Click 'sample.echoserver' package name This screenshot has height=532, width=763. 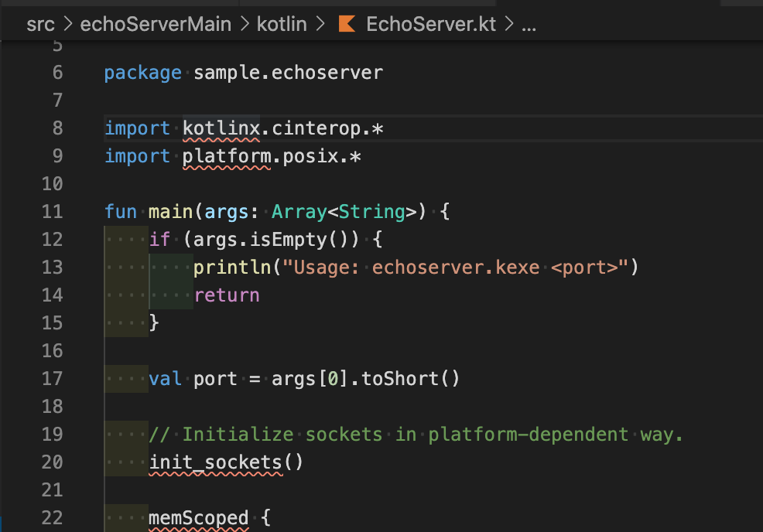tap(288, 73)
